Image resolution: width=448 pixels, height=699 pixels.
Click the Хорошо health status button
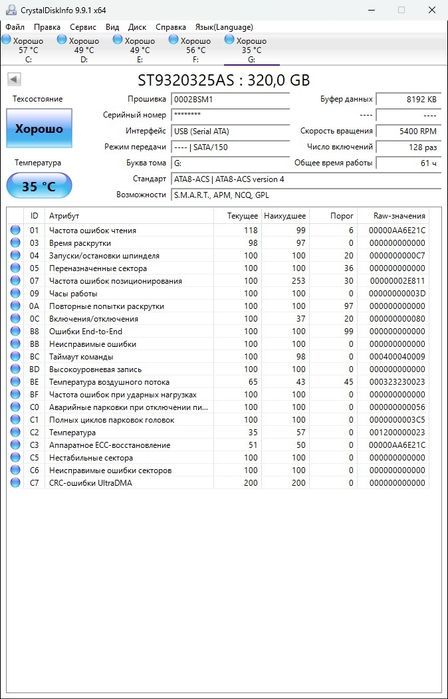(x=39, y=128)
